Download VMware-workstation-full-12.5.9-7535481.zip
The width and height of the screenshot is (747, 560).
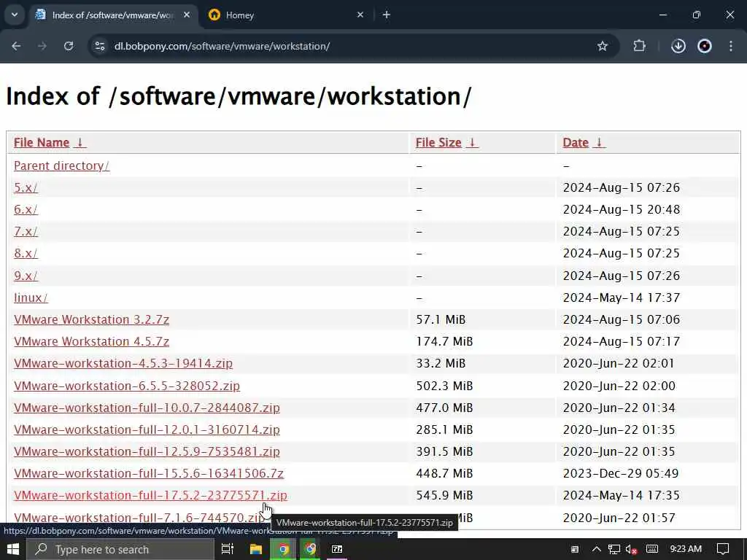click(x=147, y=451)
